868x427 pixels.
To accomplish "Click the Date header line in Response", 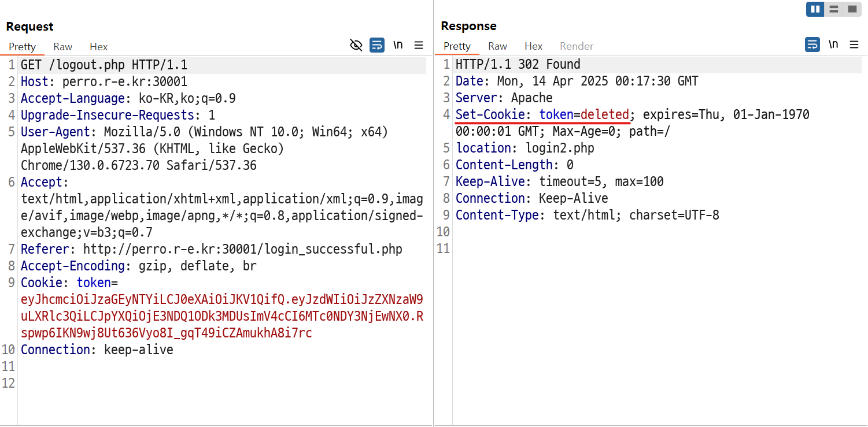I will click(x=577, y=81).
